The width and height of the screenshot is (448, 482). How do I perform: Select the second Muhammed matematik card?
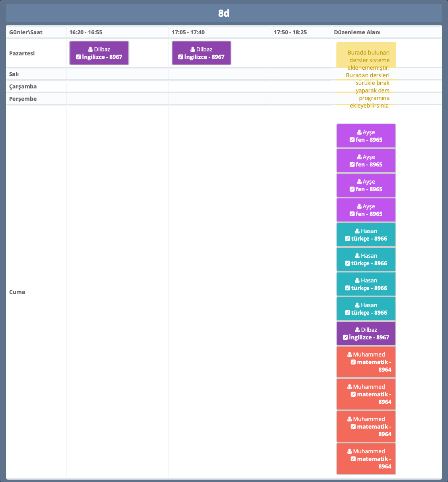[x=366, y=394]
